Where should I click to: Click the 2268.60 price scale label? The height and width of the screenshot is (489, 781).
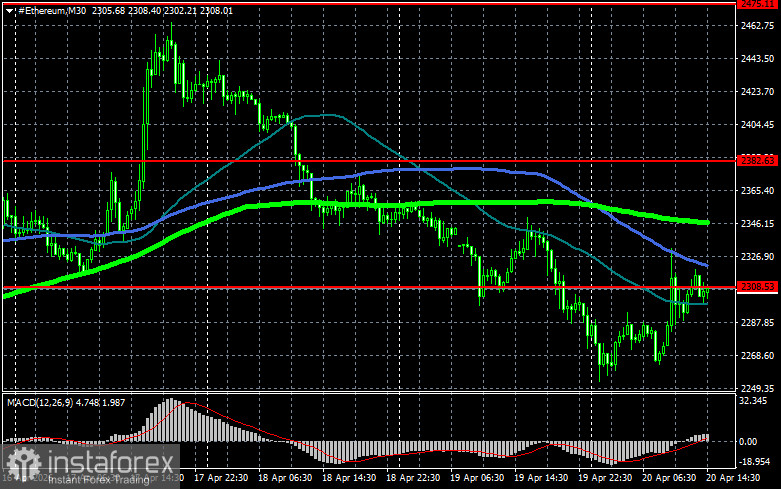click(757, 356)
